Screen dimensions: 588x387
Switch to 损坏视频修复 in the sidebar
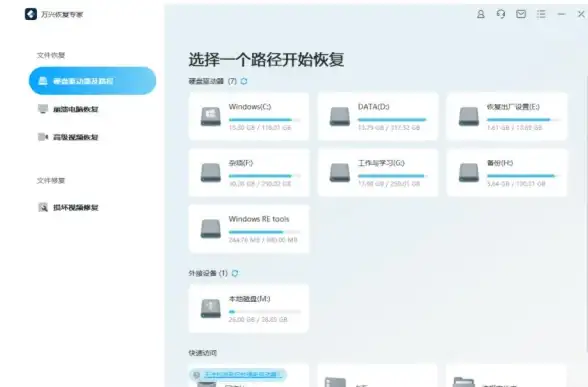click(x=68, y=207)
